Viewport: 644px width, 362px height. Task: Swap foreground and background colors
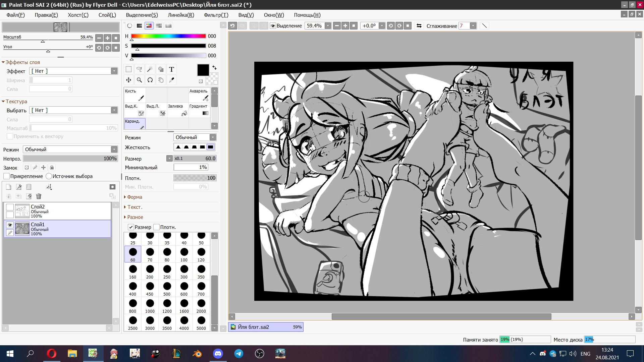point(214,67)
